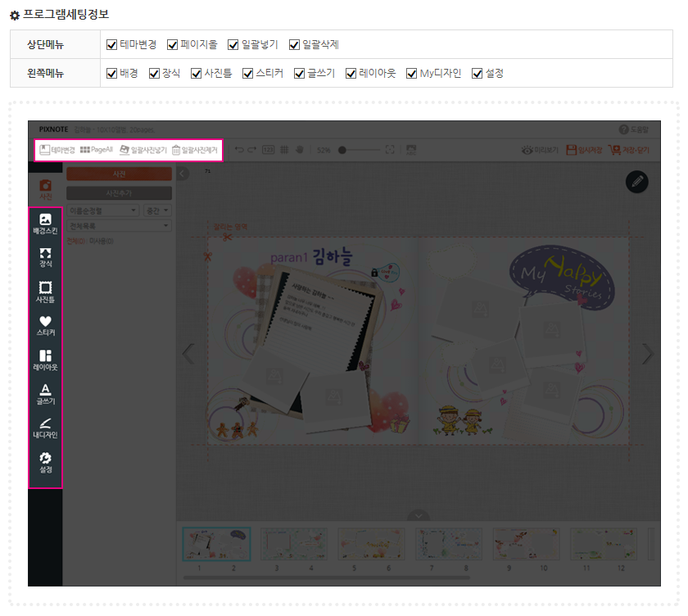The width and height of the screenshot is (688, 616).
Task: Open 내디자인 sidebar icon
Action: tap(46, 428)
